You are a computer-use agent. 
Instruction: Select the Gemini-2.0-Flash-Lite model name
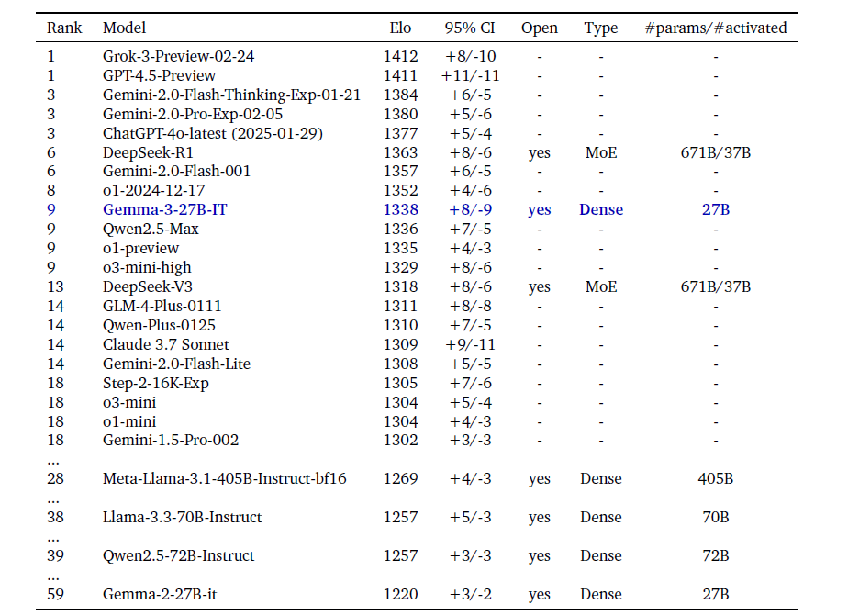click(176, 364)
